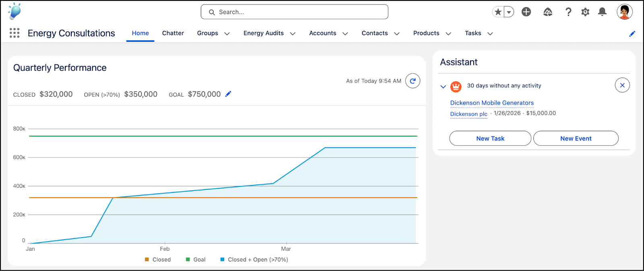This screenshot has width=644, height=271.
Task: Open the notifications bell
Action: (x=602, y=12)
